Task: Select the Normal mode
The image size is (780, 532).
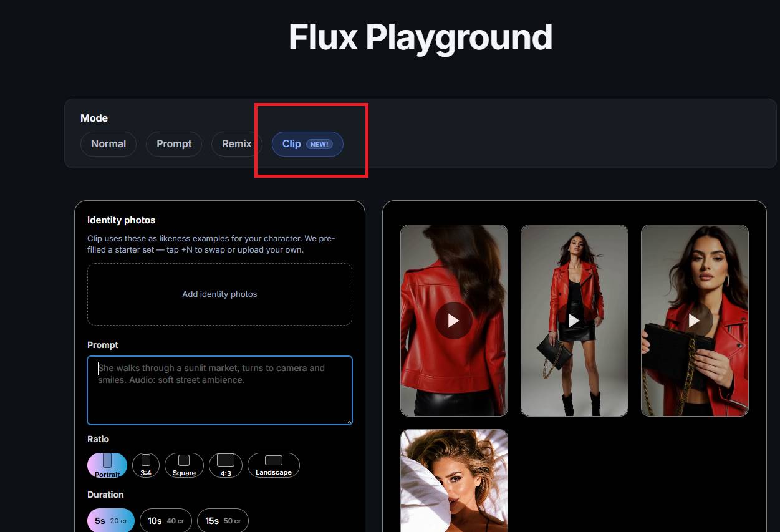Action: coord(108,144)
